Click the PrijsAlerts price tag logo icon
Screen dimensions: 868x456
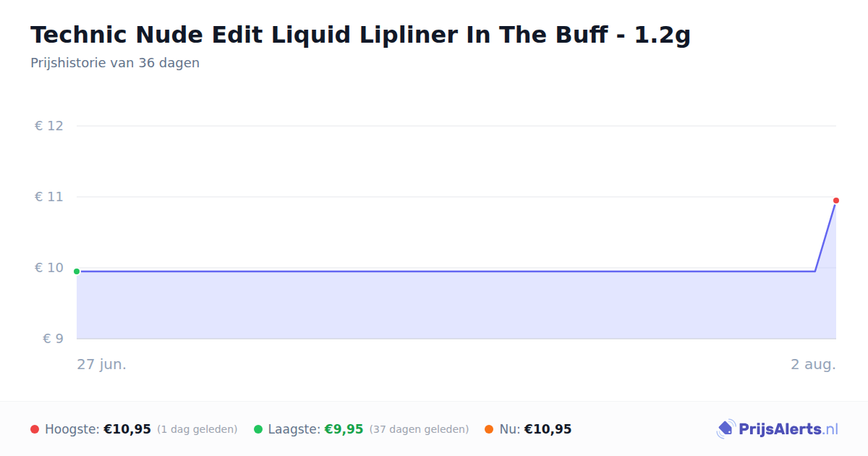click(726, 429)
